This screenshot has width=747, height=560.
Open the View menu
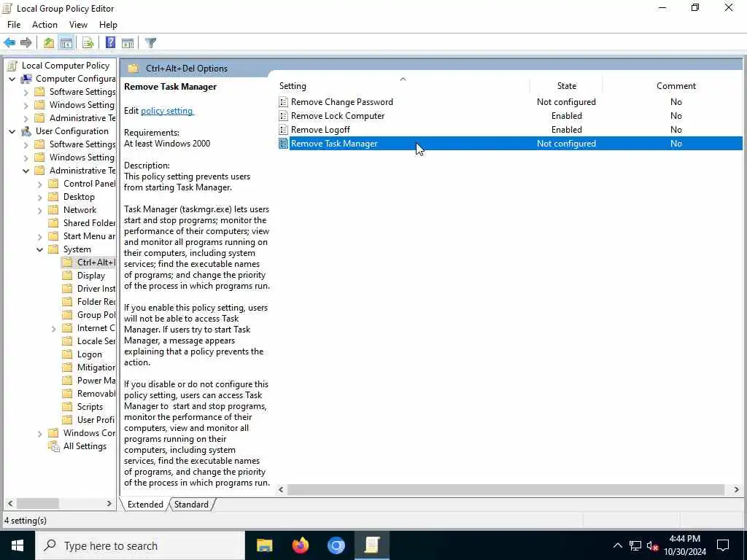(78, 25)
